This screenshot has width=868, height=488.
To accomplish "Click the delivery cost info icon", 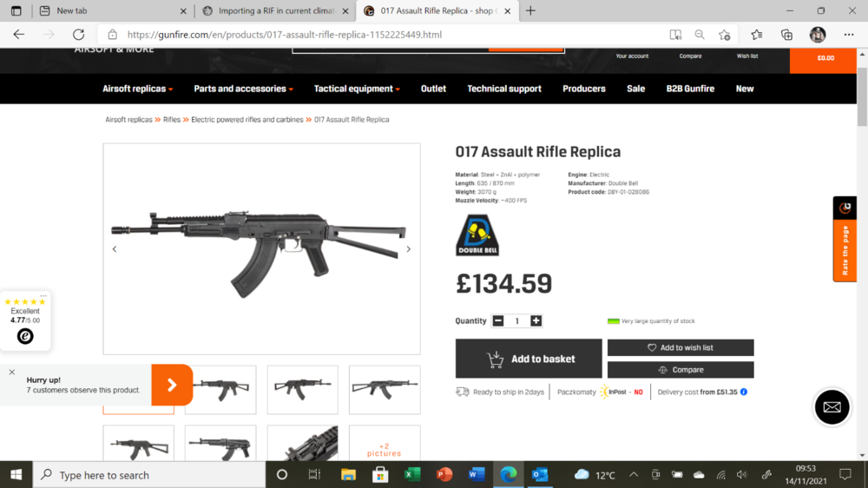I will [x=744, y=392].
